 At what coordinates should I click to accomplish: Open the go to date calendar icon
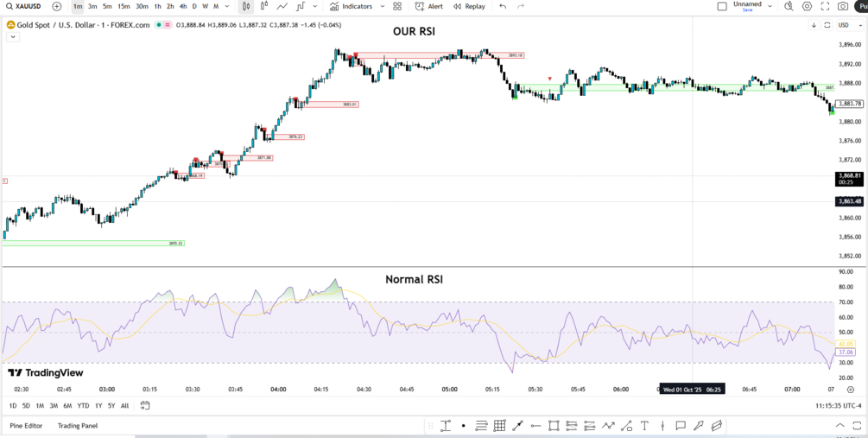click(x=145, y=405)
